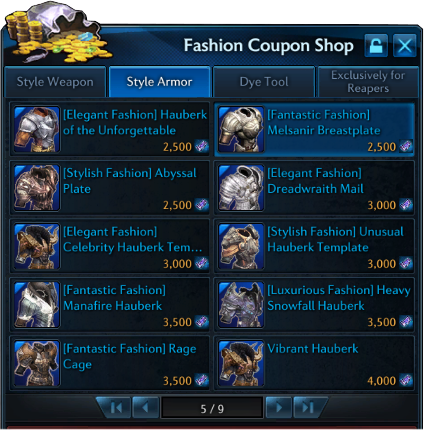Open the Exclusively for Reapers tab

pyautogui.click(x=368, y=82)
